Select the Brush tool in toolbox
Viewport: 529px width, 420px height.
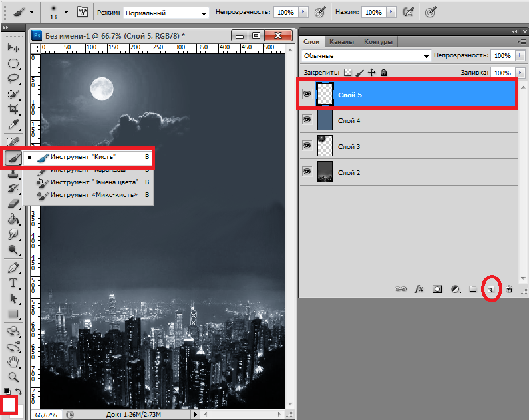[13, 158]
